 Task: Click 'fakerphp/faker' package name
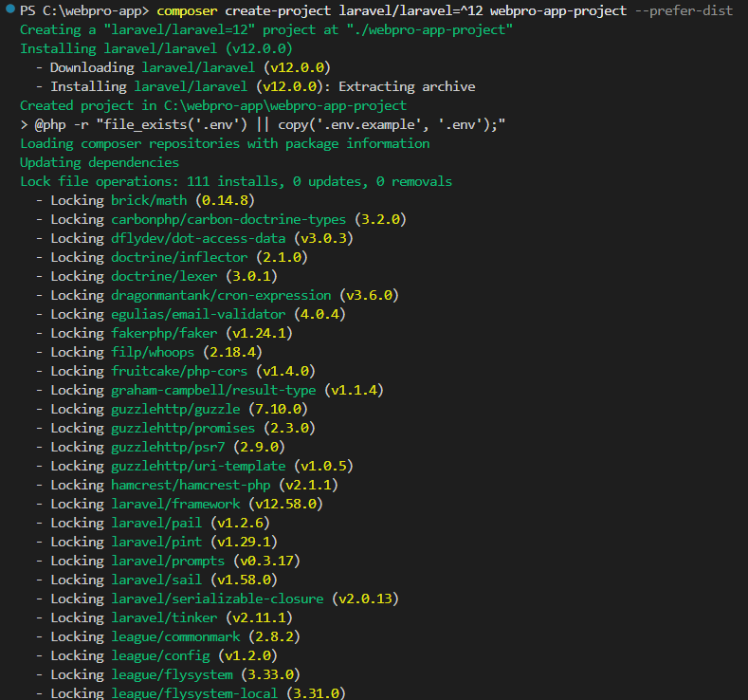[x=164, y=334]
